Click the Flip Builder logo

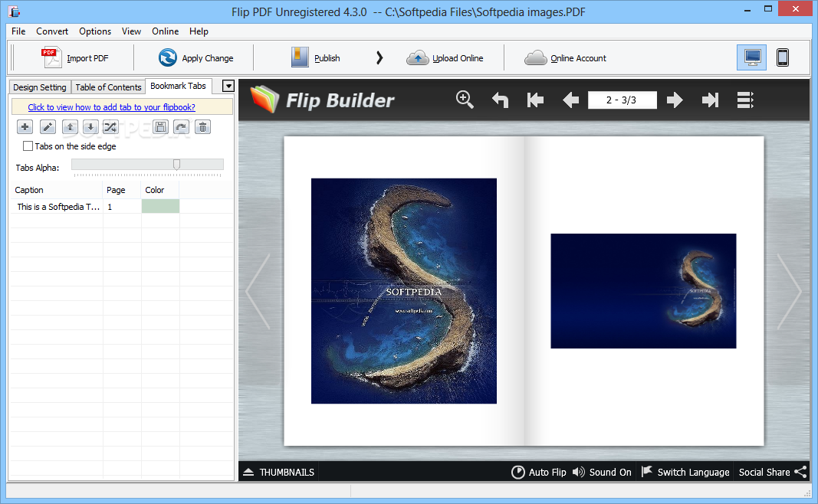pos(322,100)
